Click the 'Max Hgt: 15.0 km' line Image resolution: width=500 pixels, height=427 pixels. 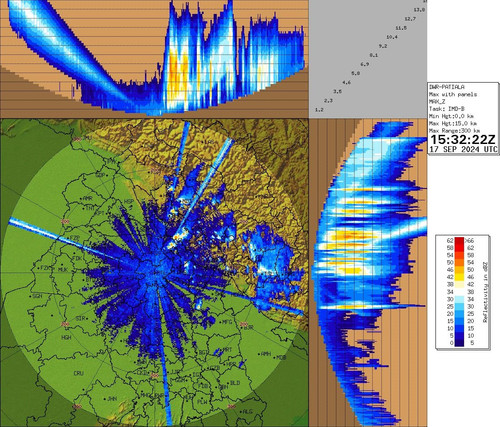pos(452,123)
